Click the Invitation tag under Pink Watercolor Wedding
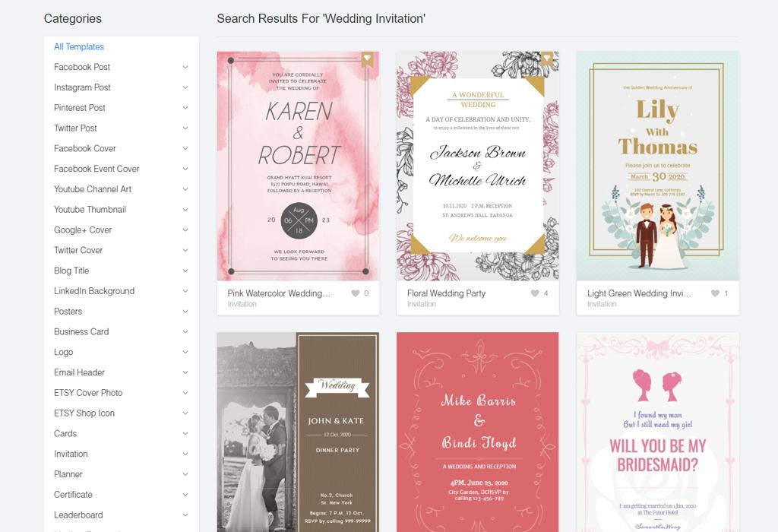This screenshot has width=778, height=532. (x=242, y=304)
